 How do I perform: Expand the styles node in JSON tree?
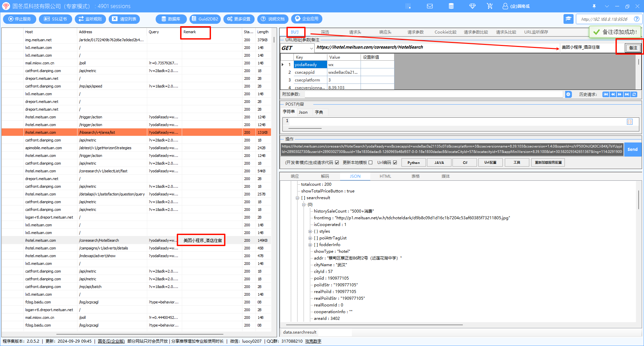tap(310, 231)
